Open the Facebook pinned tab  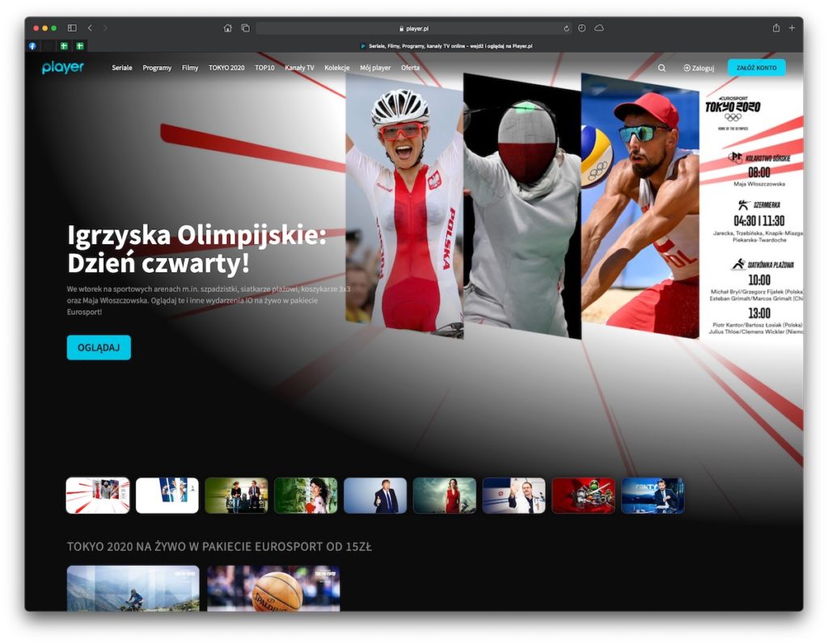32,46
